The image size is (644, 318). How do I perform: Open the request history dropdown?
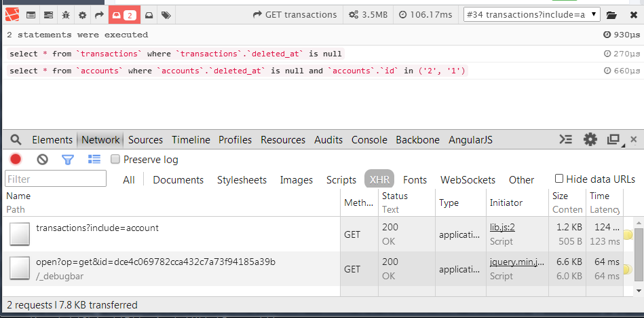531,14
